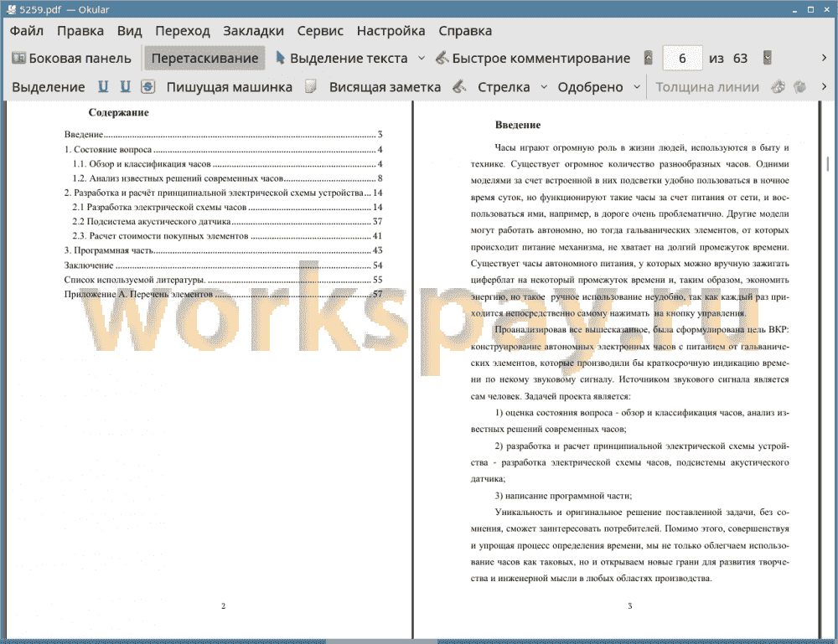Open the Настройка menu
838x644 pixels.
coord(391,31)
